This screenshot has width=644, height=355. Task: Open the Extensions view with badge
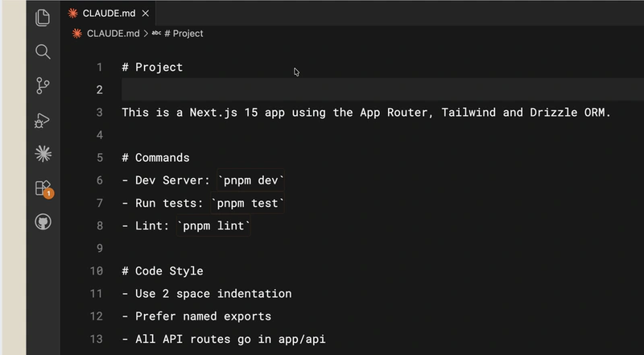[x=43, y=188]
